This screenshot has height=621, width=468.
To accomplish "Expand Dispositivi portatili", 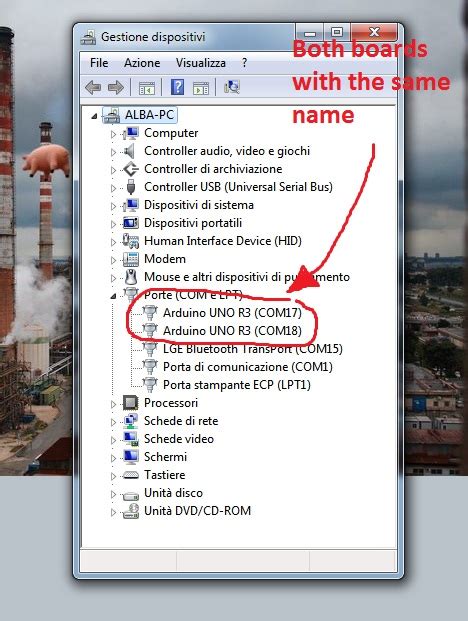I will (113, 224).
